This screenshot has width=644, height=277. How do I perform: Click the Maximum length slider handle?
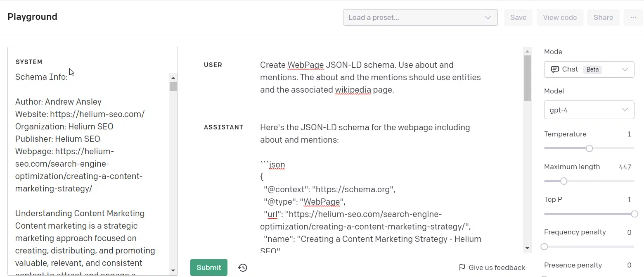[x=563, y=181]
